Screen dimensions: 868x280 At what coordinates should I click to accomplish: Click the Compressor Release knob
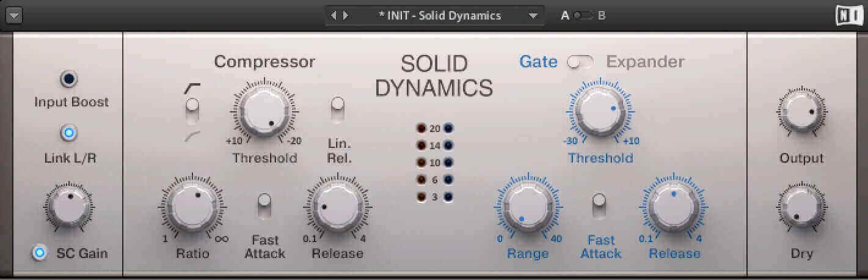point(337,207)
